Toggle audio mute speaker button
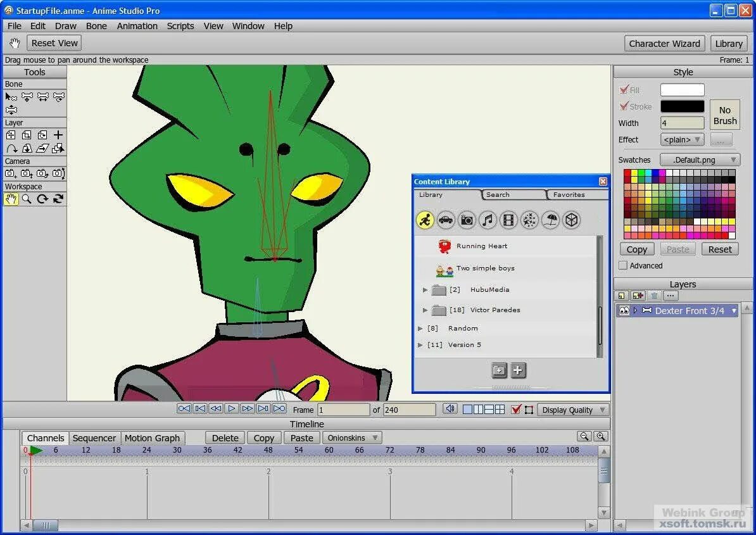 point(450,409)
